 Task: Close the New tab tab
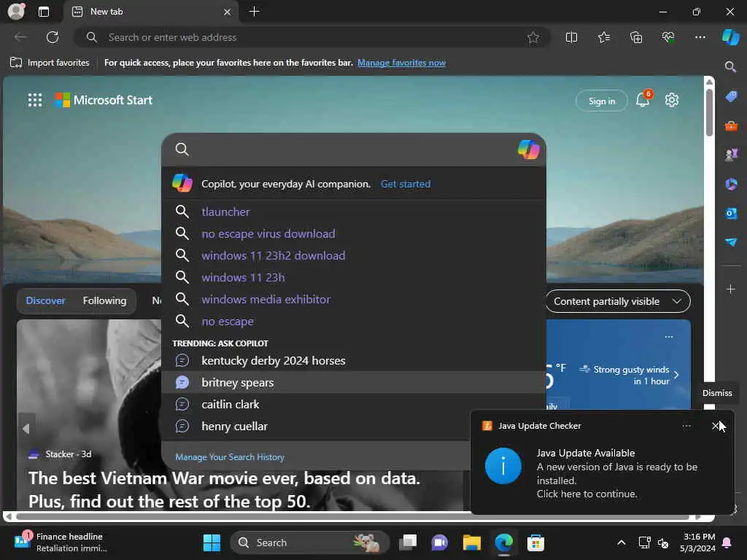[x=228, y=12]
